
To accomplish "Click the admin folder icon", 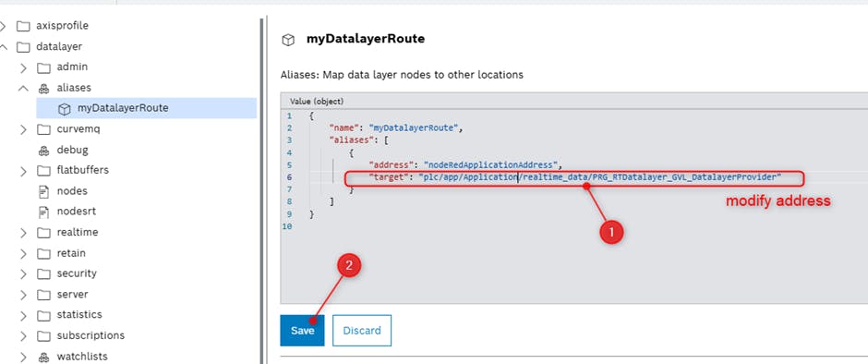I will tap(43, 67).
